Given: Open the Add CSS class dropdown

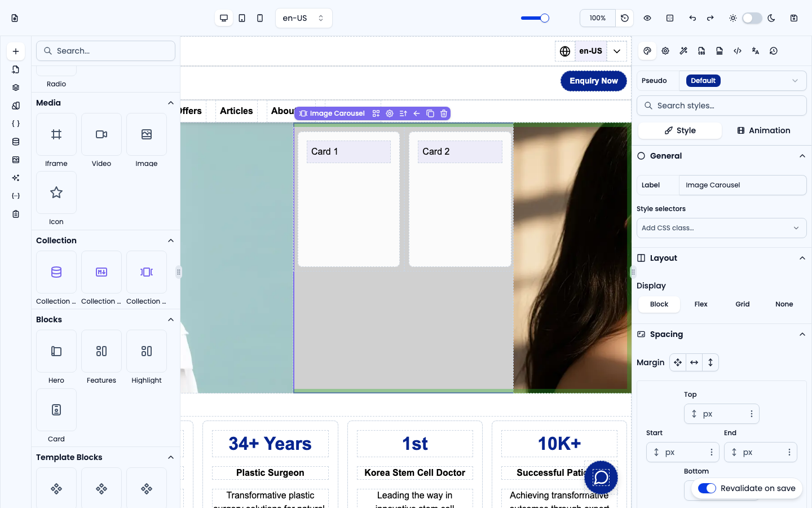Looking at the screenshot, I should point(722,228).
